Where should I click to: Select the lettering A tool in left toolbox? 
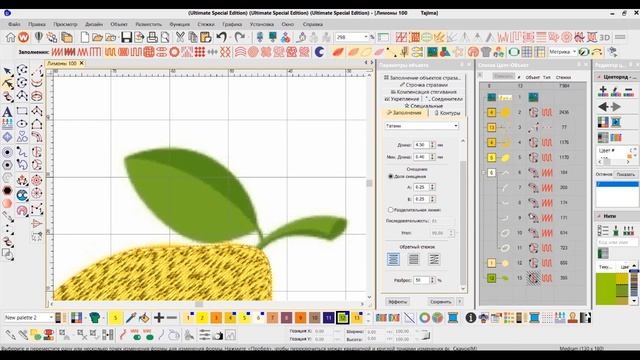[x=7, y=111]
